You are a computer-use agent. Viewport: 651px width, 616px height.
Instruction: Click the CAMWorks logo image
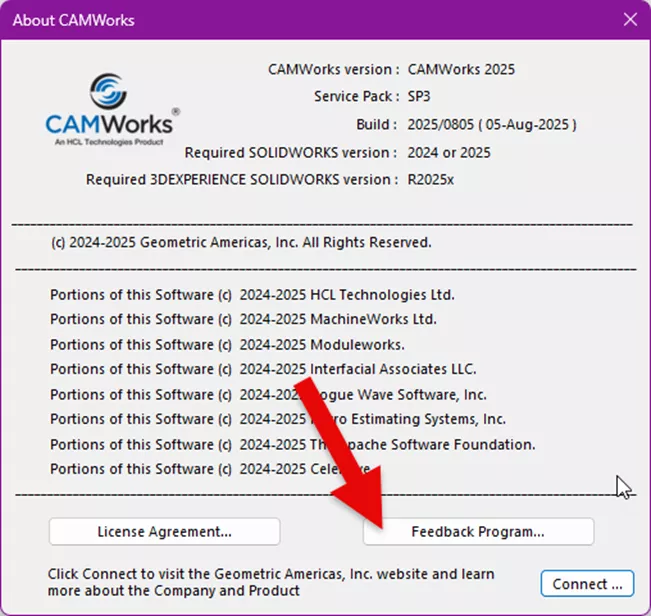coord(113,110)
